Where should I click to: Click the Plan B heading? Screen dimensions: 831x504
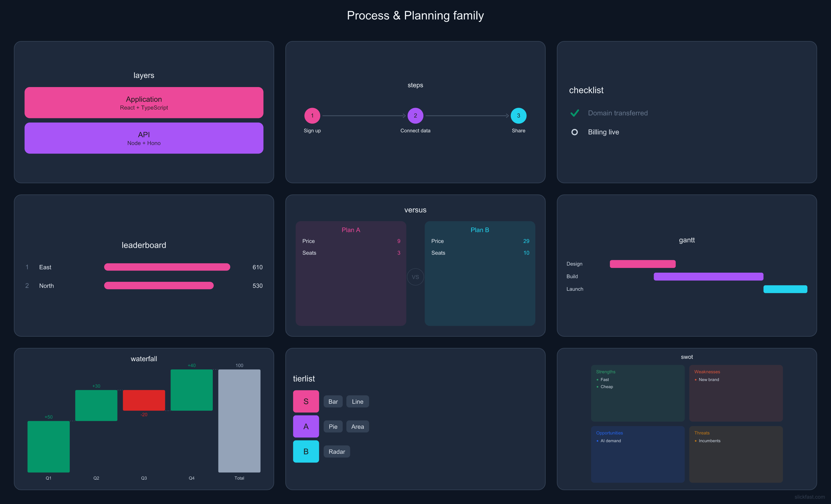(x=480, y=230)
